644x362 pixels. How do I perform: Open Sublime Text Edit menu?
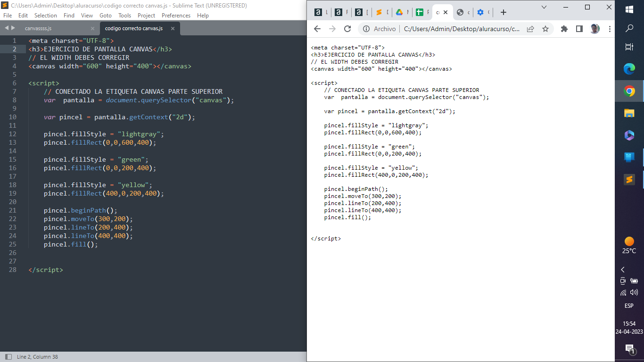tap(23, 16)
